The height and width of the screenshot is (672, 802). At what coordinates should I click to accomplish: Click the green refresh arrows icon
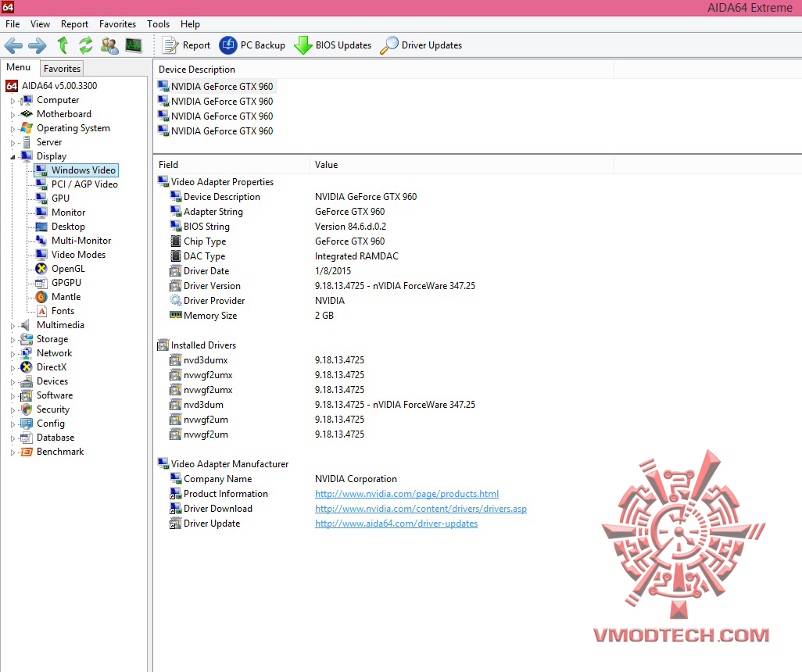(x=86, y=45)
